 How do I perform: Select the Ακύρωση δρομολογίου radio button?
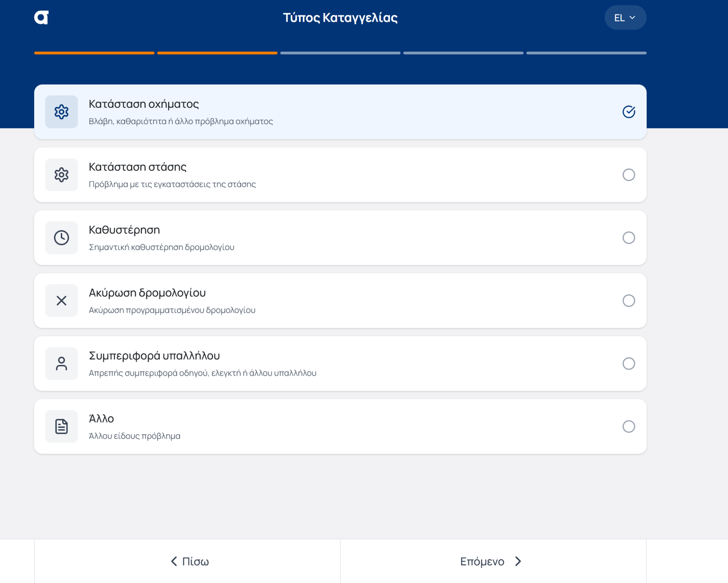pos(628,301)
